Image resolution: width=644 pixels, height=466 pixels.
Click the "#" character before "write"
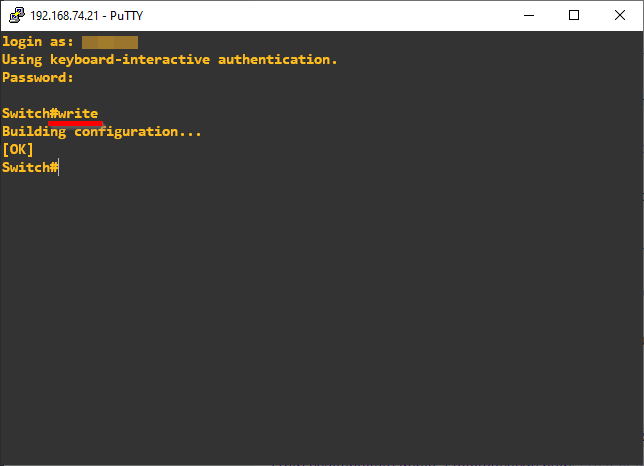point(54,114)
